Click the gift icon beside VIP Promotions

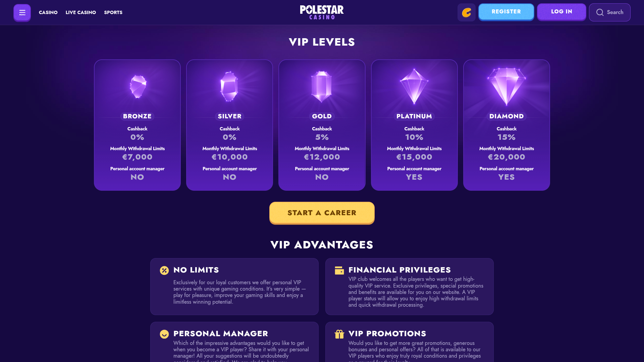coord(339,334)
